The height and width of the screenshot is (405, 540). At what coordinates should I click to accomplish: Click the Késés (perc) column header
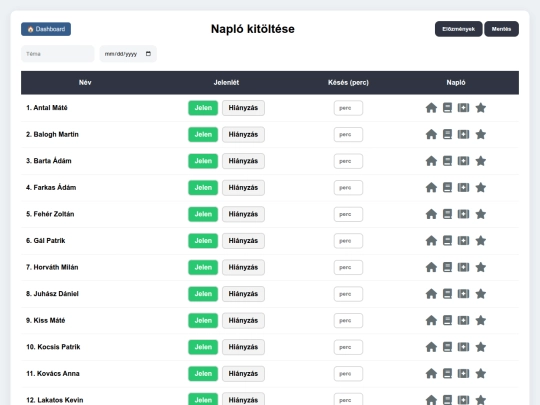tap(348, 83)
